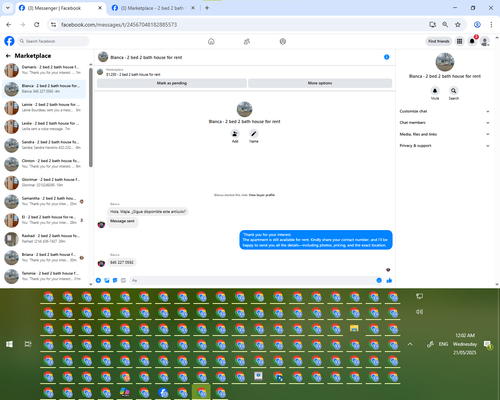Open the notifications bell icon

472,41
